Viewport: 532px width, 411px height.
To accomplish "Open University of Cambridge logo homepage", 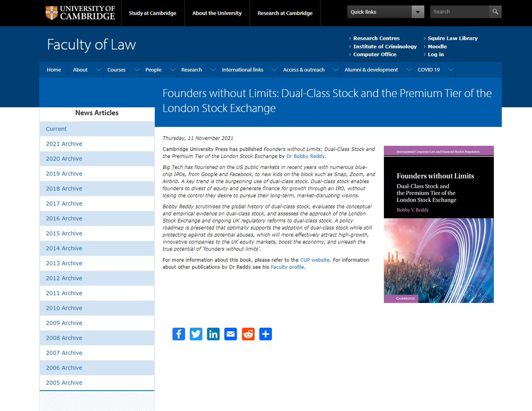I will [80, 13].
